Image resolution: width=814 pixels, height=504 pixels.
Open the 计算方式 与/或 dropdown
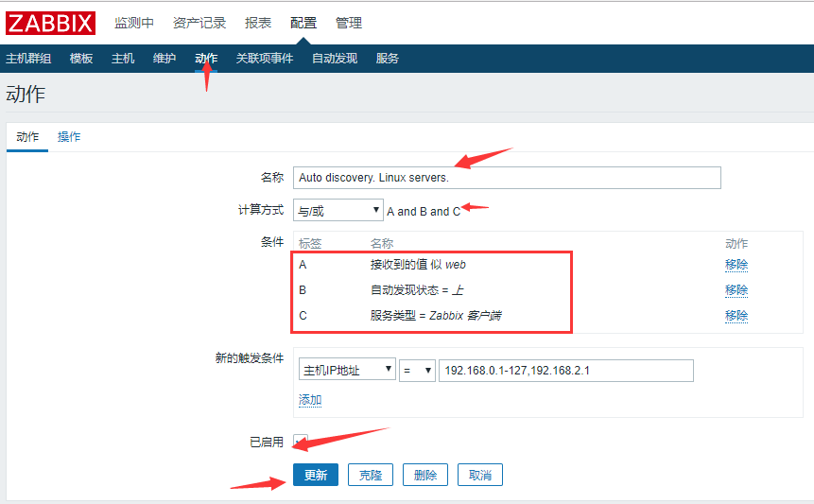338,210
